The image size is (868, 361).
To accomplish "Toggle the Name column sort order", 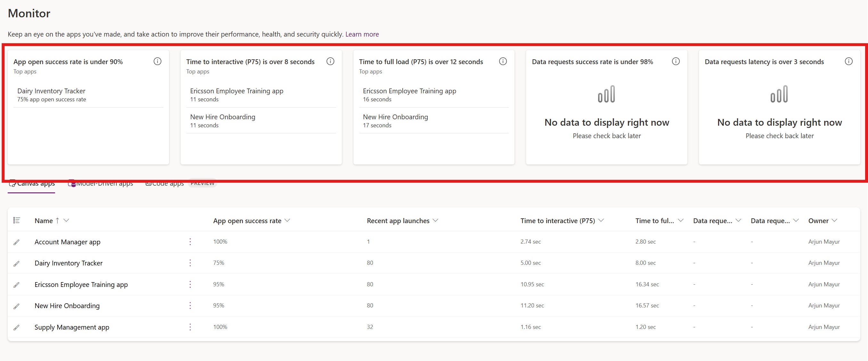I will [x=57, y=220].
